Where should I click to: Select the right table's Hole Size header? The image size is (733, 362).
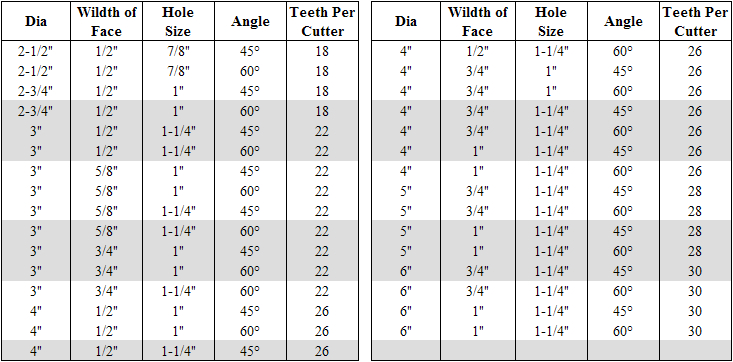550,22
